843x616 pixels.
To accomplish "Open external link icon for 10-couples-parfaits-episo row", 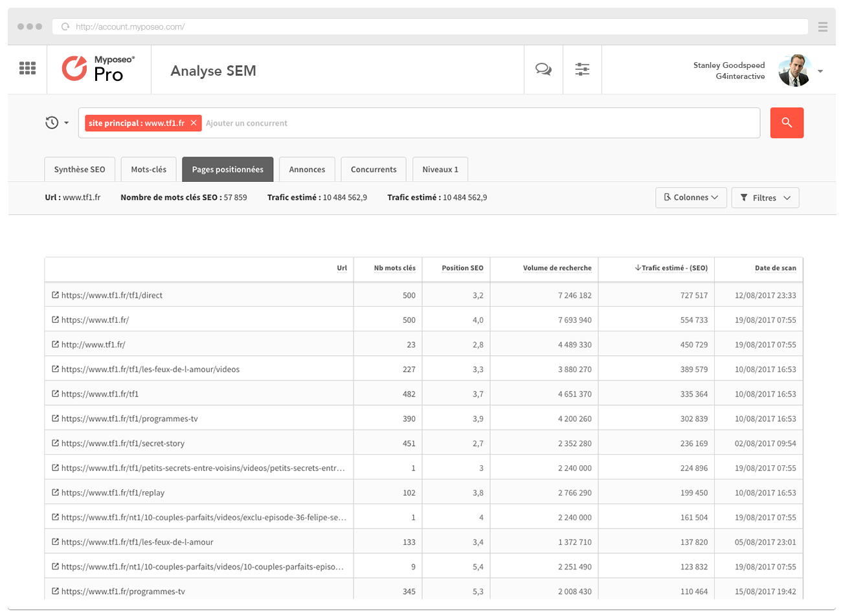I will tap(55, 566).
